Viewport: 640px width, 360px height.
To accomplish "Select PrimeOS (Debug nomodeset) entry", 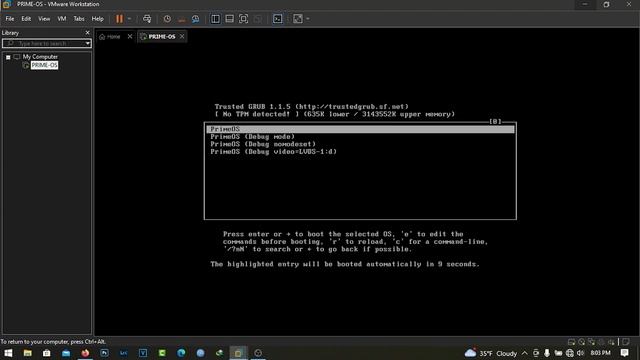I will tap(263, 144).
